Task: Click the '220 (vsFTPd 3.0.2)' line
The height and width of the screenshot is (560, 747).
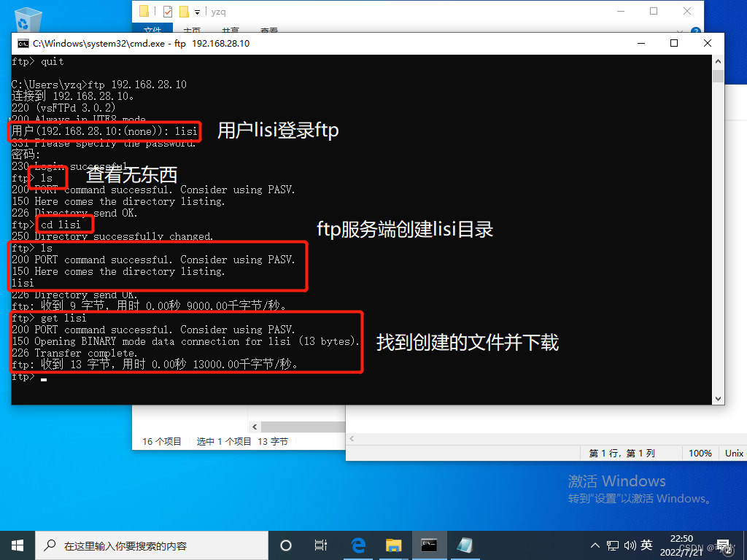Action: 64,108
